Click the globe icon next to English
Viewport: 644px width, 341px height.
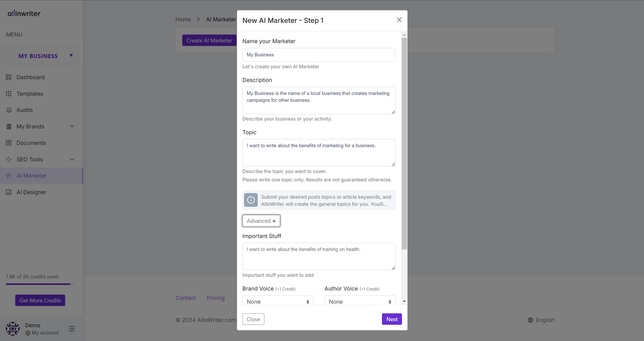click(x=530, y=320)
